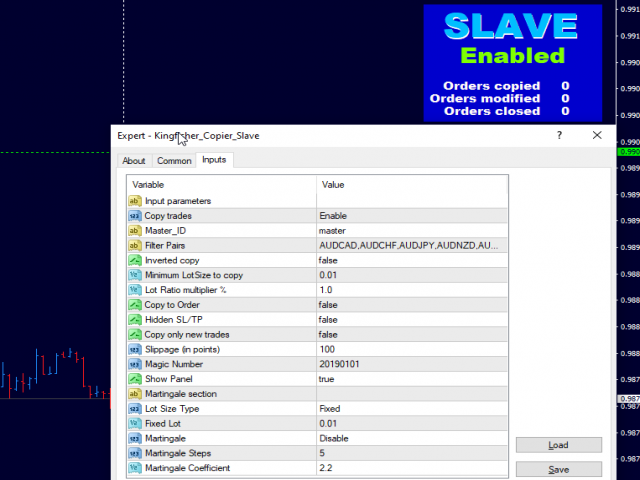The height and width of the screenshot is (480, 640).
Task: Edit the Filter Pairs value AUDCAD,AUDCHF list
Action: click(412, 245)
